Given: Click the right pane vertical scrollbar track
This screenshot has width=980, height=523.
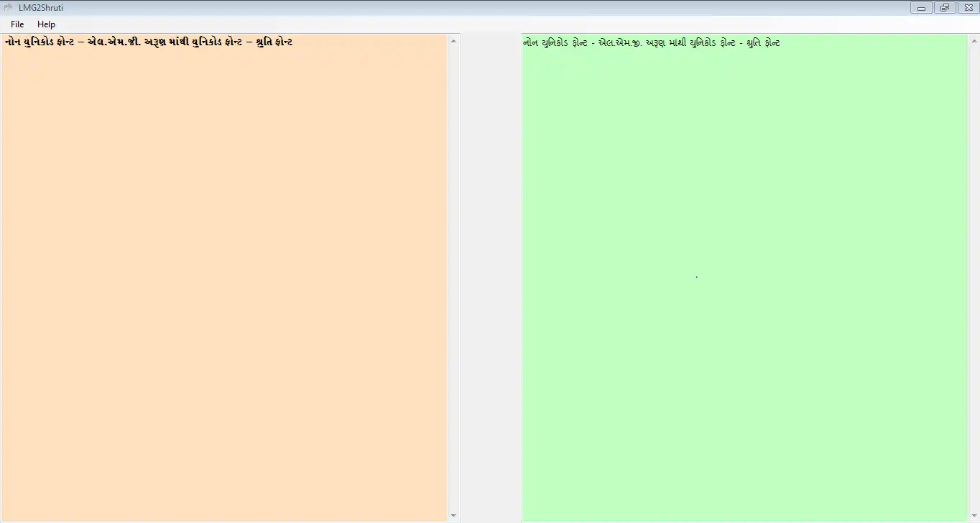Looking at the screenshot, I should pyautogui.click(x=974, y=278).
